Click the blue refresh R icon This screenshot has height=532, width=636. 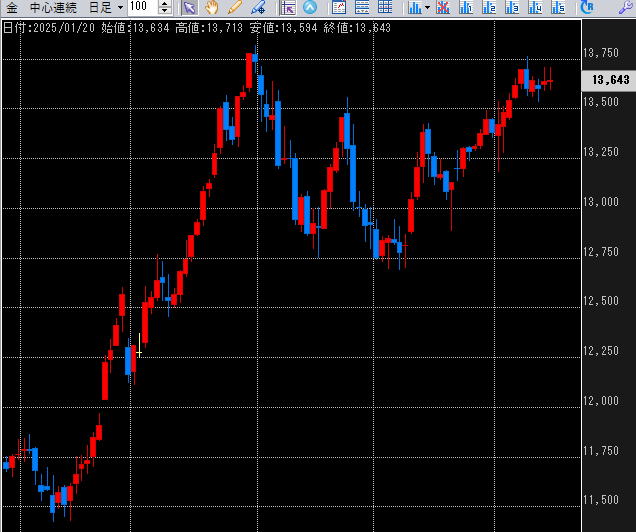point(587,7)
